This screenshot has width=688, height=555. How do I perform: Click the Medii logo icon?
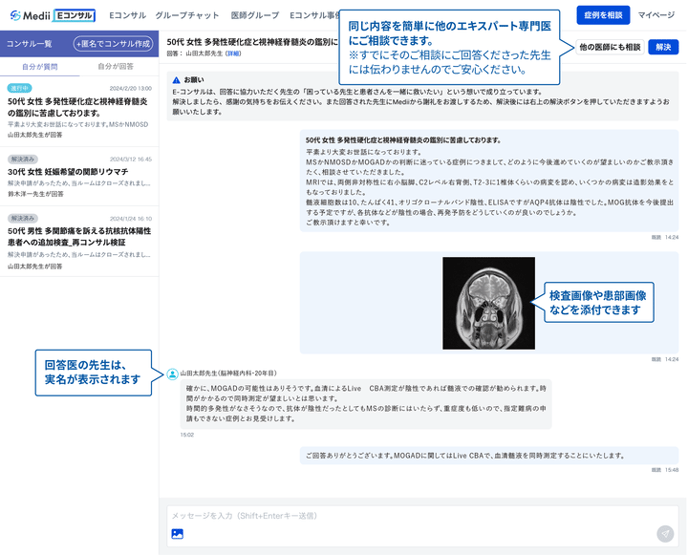(x=15, y=15)
